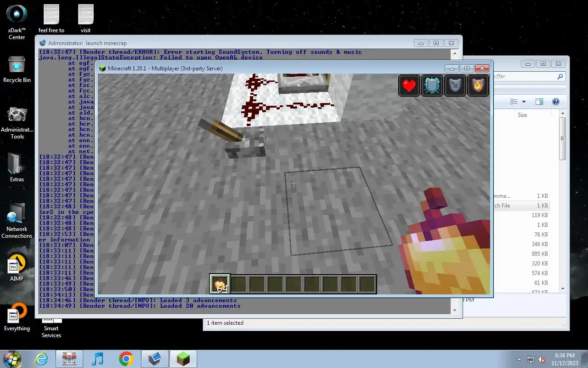Open the Extras desktop folder
Image resolution: width=588 pixels, height=368 pixels.
[17, 167]
